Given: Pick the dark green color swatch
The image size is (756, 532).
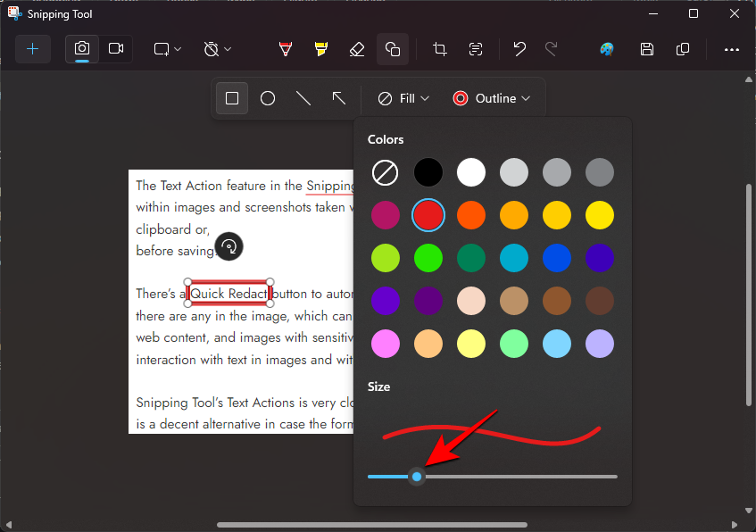Looking at the screenshot, I should tap(471, 258).
